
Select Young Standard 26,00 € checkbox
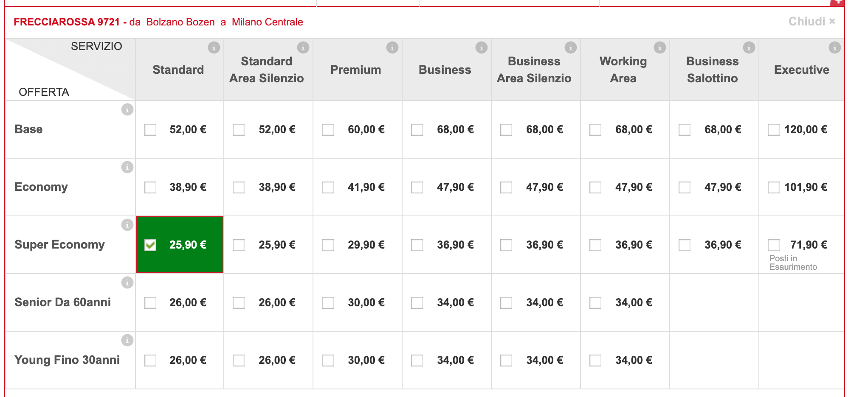click(150, 361)
